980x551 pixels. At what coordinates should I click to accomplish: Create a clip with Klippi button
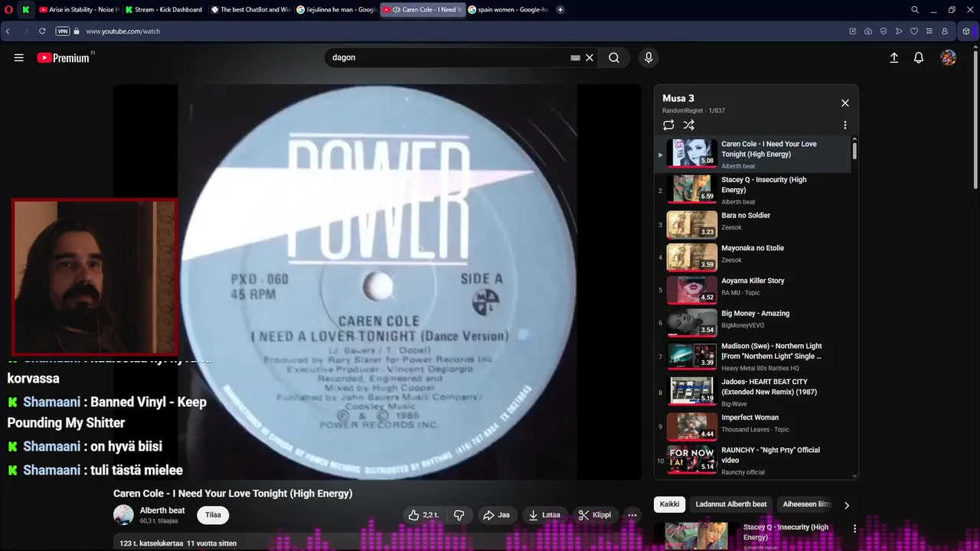[x=595, y=515]
